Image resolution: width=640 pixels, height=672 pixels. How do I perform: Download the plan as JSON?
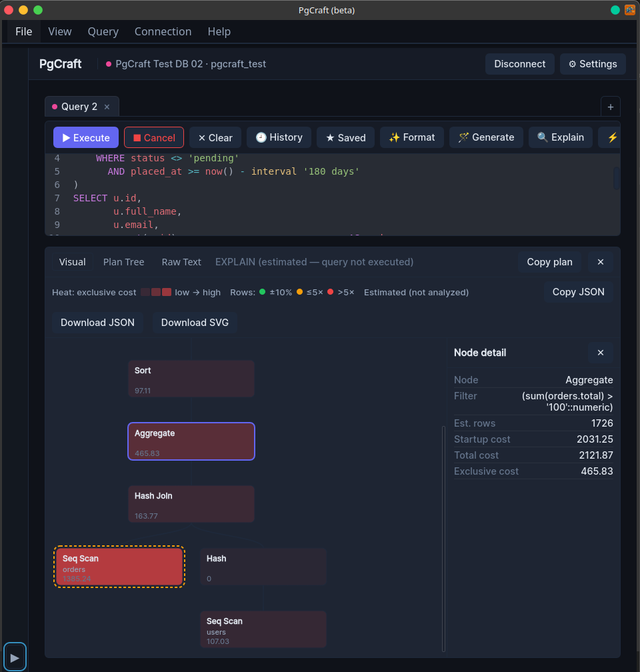tap(97, 322)
